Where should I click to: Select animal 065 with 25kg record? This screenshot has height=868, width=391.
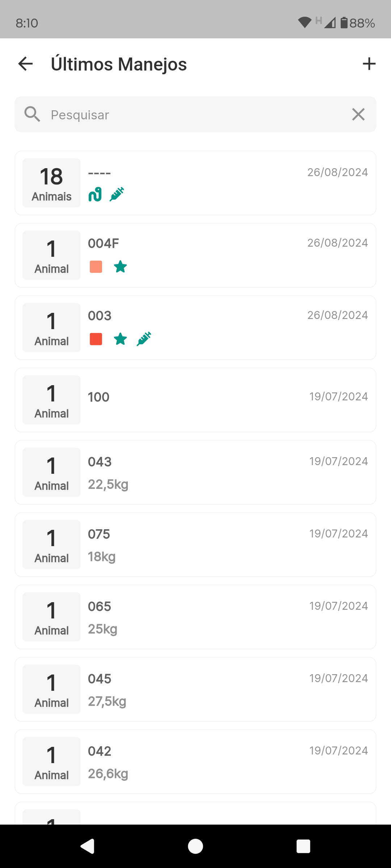[x=195, y=617]
